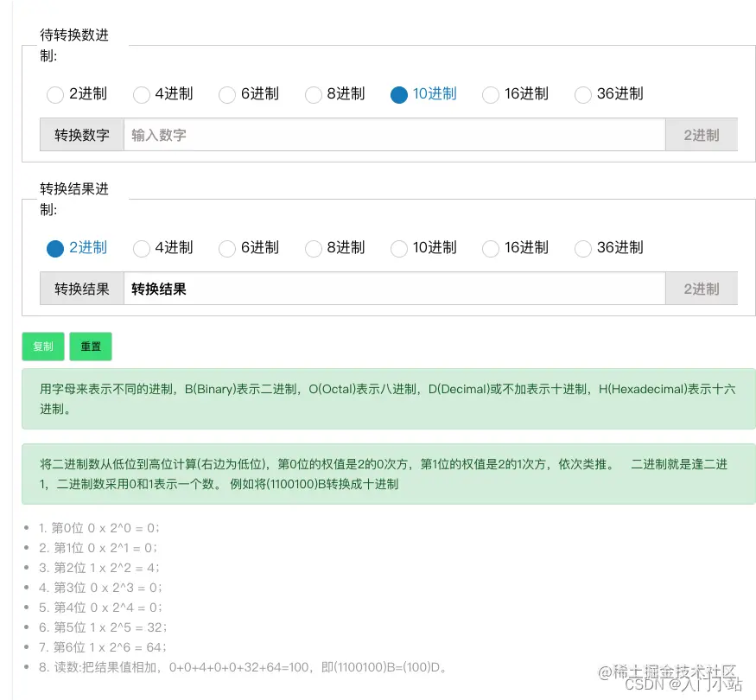This screenshot has height=700, width=756.
Task: Click the green 复制 button
Action: tap(42, 347)
